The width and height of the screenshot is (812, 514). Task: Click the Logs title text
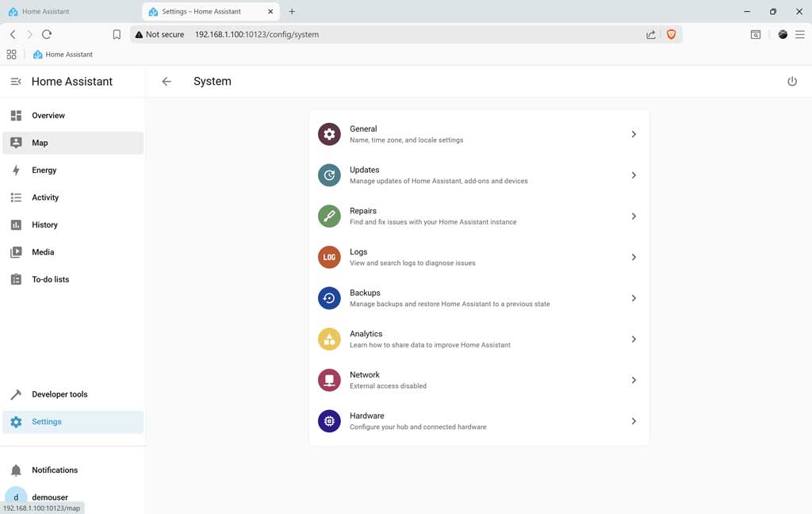pyautogui.click(x=358, y=251)
